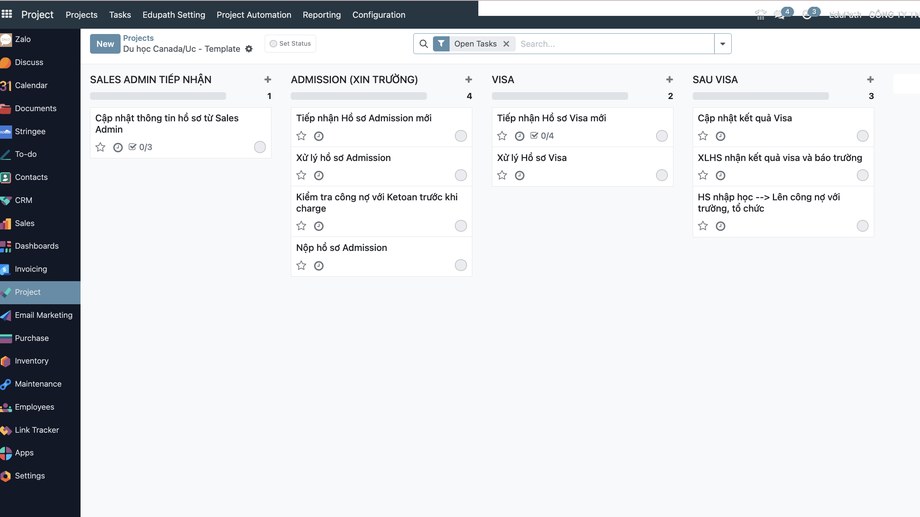920x517 pixels.
Task: Open Apps module from sidebar
Action: coord(40,452)
